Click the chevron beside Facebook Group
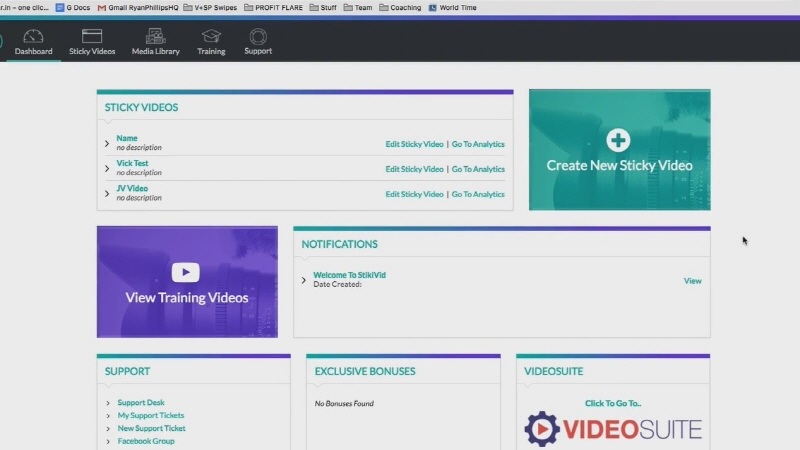 [108, 441]
